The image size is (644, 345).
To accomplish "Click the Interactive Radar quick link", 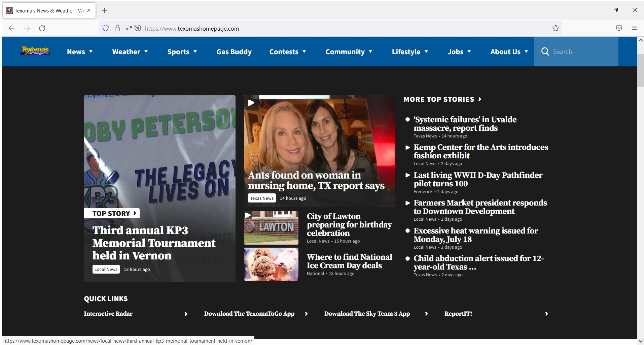I will [108, 314].
